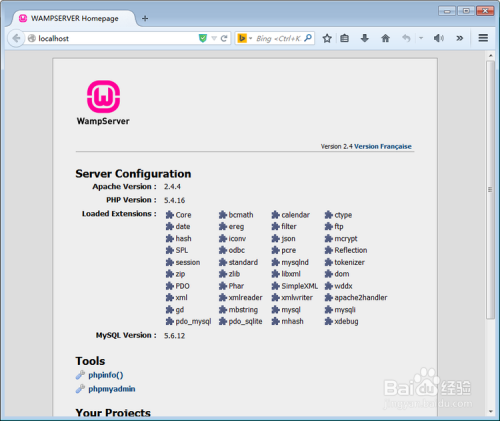
Task: Expand the dropdown next to undo arrow
Action: 421,38
